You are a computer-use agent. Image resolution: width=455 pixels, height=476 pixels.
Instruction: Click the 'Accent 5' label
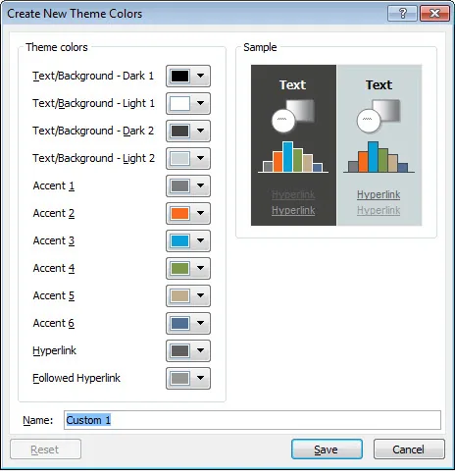pos(54,295)
